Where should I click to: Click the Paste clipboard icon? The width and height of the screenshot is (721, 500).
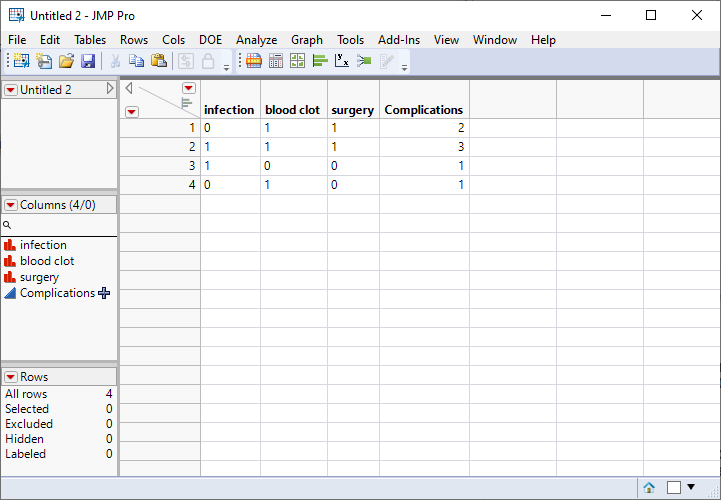(159, 61)
